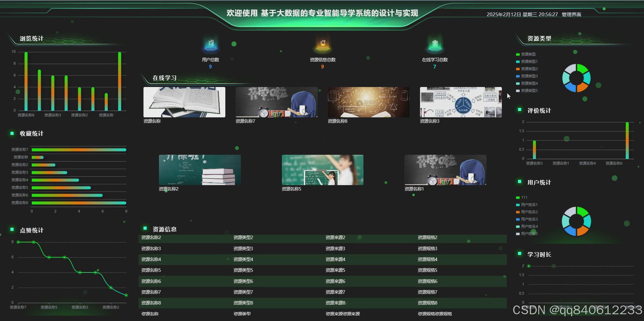Click the 资源名称5 bar in 收藏统计
The width and height of the screenshot is (644, 321).
(x=61, y=188)
